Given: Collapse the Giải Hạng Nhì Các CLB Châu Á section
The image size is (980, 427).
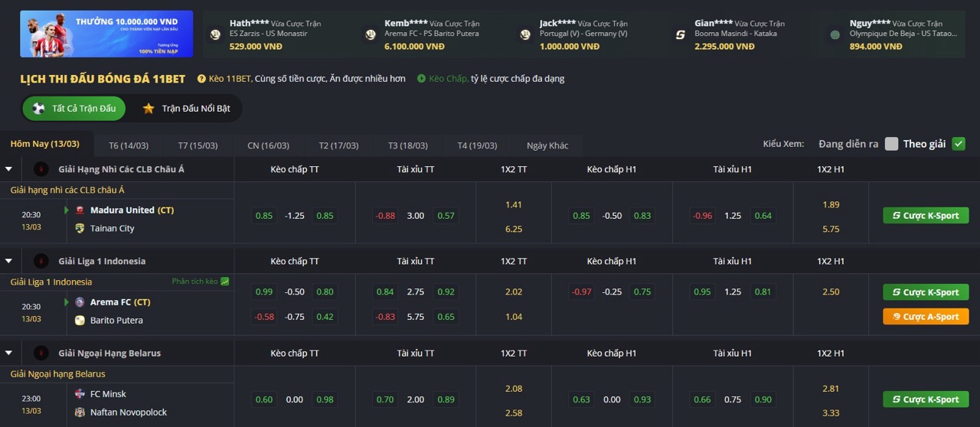Looking at the screenshot, I should point(9,169).
